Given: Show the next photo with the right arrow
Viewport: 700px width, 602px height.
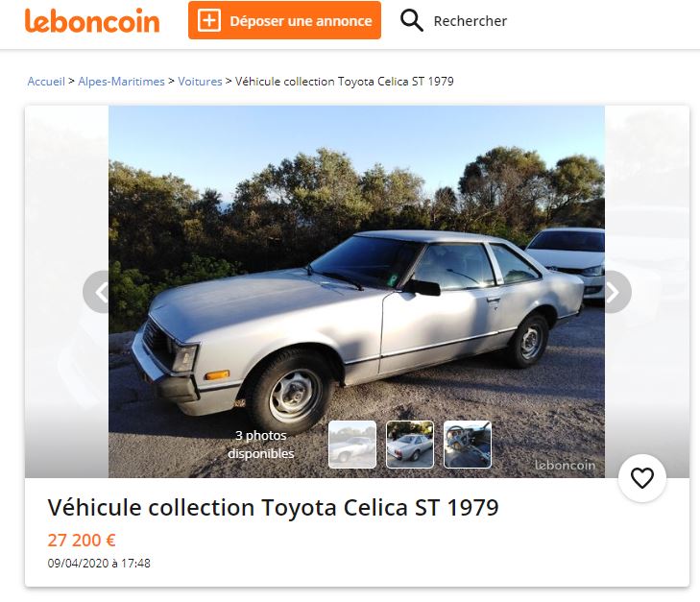Looking at the screenshot, I should tap(613, 292).
